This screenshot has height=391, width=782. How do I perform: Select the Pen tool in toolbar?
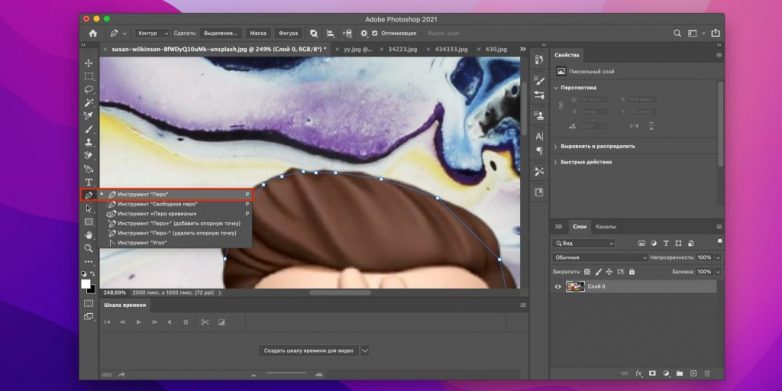coord(89,195)
